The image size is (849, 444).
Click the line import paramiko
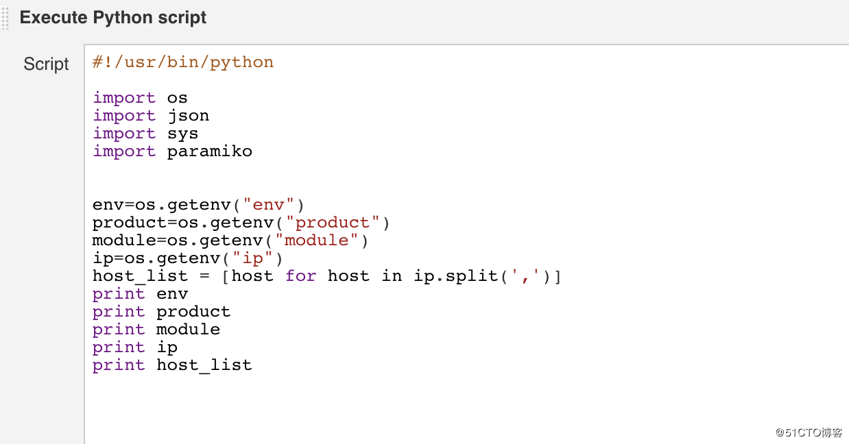[172, 152]
